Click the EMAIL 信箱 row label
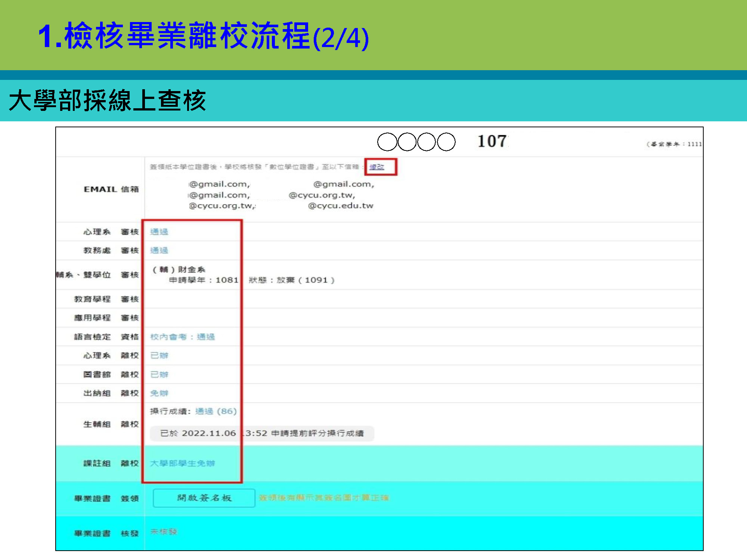 [111, 189]
